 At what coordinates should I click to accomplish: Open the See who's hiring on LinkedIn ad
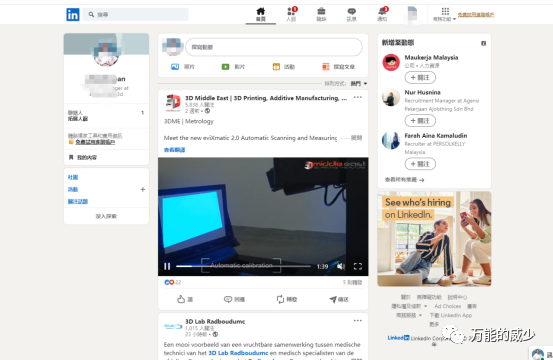pos(434,239)
